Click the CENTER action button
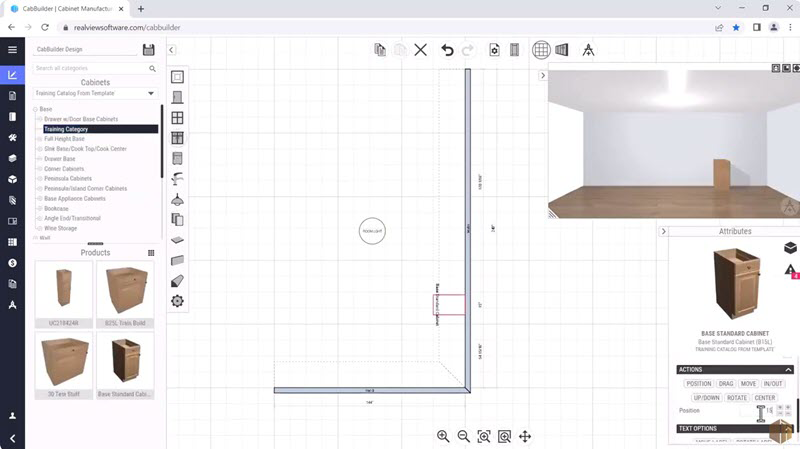This screenshot has width=800, height=449. point(765,398)
